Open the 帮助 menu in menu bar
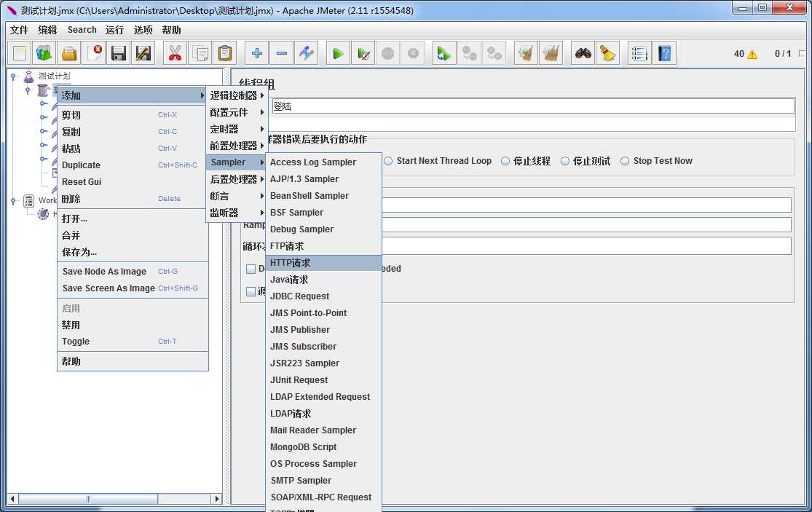 point(171,30)
